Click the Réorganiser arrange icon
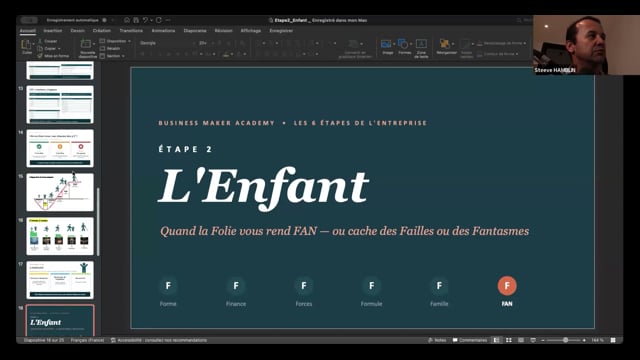The height and width of the screenshot is (360, 640). (x=444, y=44)
